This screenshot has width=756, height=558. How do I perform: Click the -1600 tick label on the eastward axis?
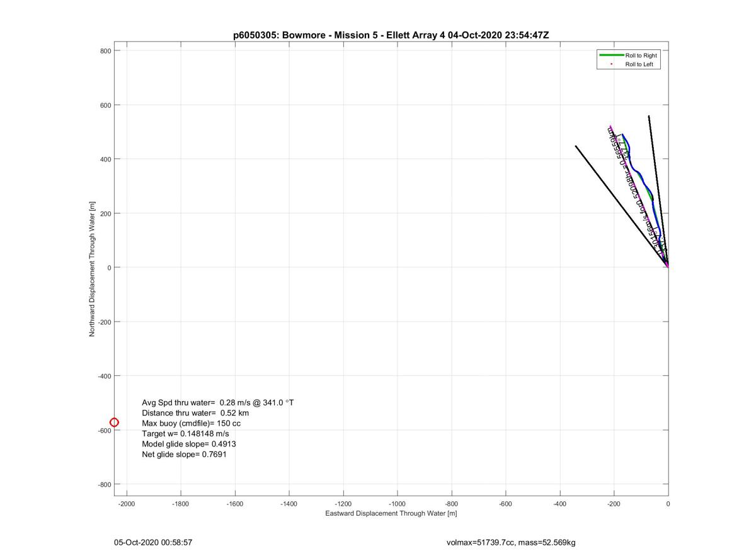click(x=235, y=504)
